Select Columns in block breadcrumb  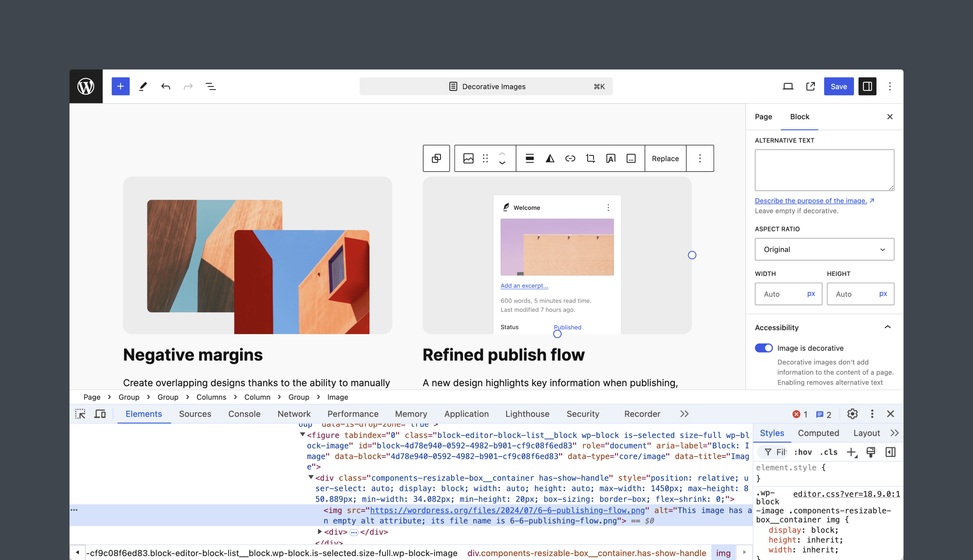tap(211, 397)
